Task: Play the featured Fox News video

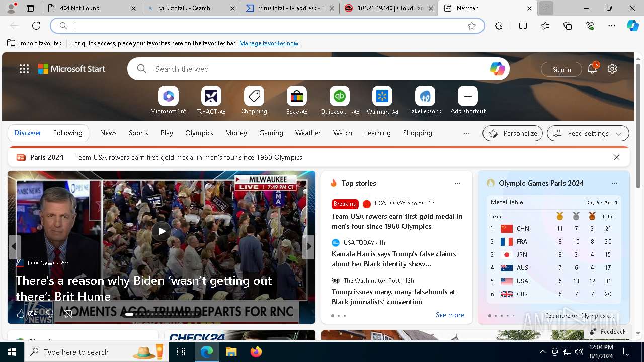Action: pyautogui.click(x=161, y=231)
